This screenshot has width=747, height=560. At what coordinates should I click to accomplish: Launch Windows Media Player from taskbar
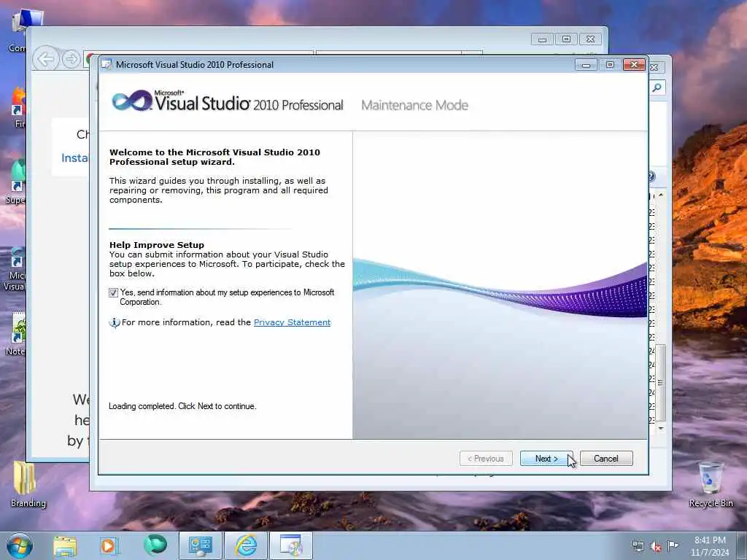(x=109, y=546)
